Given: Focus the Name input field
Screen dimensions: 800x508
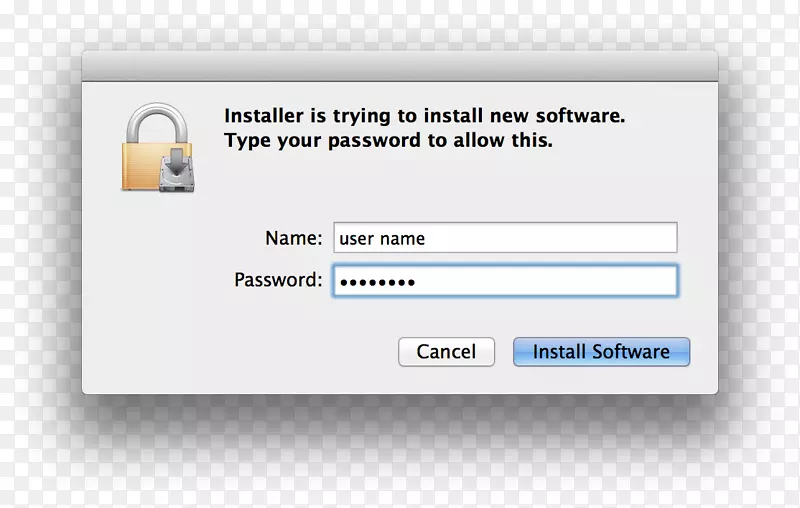Looking at the screenshot, I should [x=505, y=238].
